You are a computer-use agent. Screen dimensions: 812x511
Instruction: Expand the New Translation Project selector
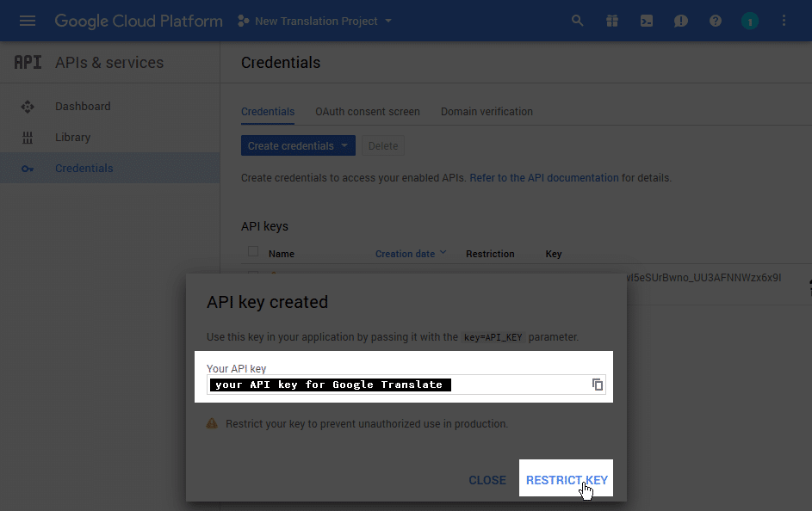(314, 22)
